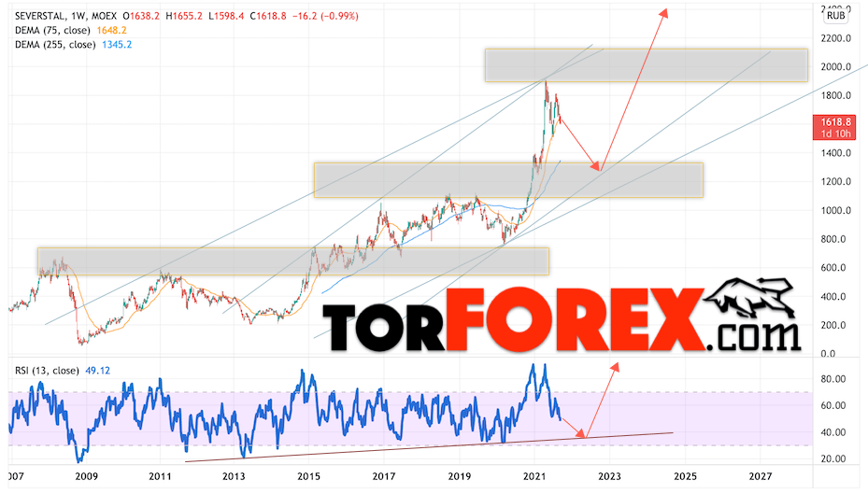The width and height of the screenshot is (868, 493).
Task: Click the 20.00 RSI axis label
Action: pos(833,458)
